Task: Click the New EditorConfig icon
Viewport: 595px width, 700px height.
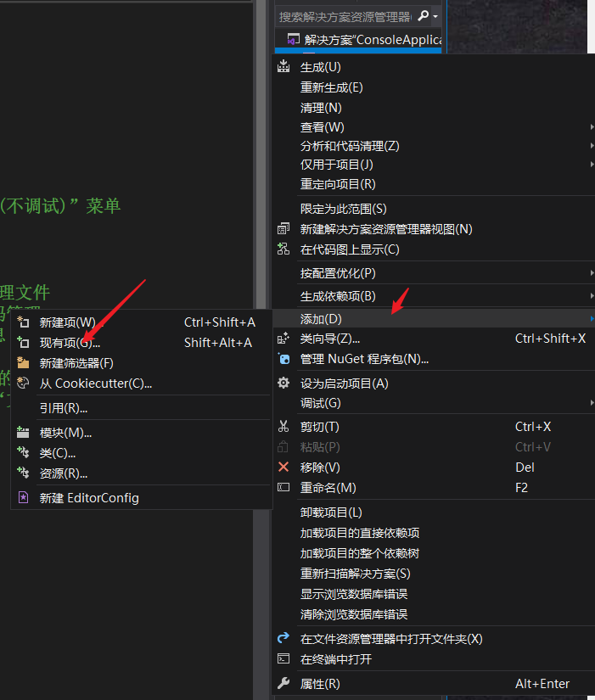Action: [x=23, y=497]
